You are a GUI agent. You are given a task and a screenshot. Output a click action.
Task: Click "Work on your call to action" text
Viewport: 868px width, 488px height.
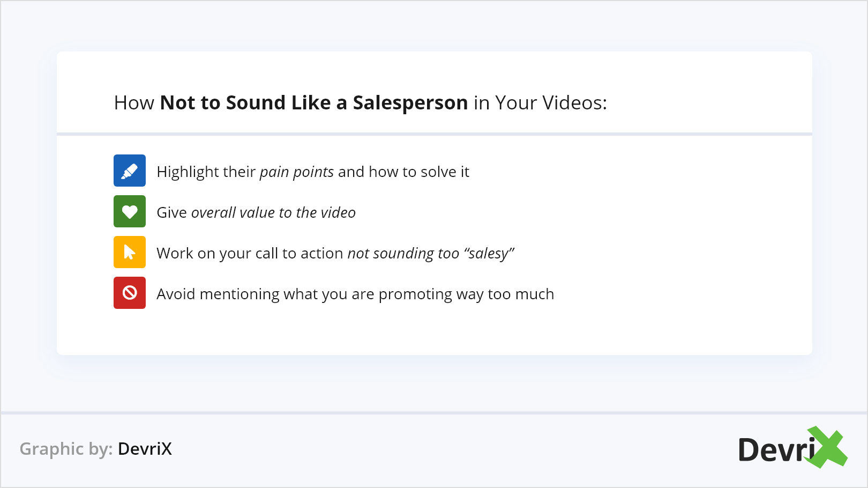click(250, 253)
